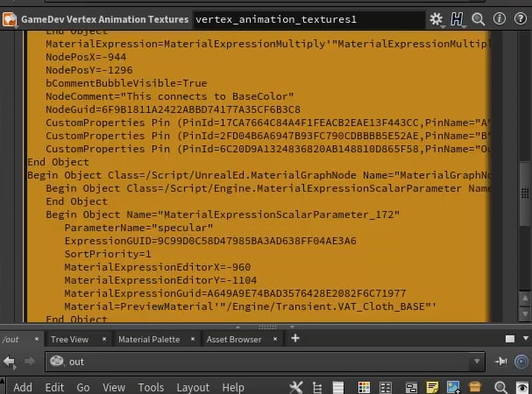Image resolution: width=532 pixels, height=394 pixels.
Task: Add a new pane tab with plus
Action: pyautogui.click(x=295, y=338)
